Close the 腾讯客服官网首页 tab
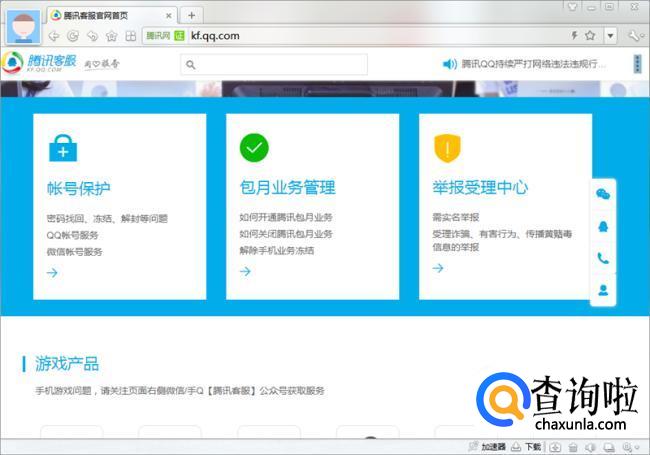Screen dimensions: 650x455 (169, 16)
